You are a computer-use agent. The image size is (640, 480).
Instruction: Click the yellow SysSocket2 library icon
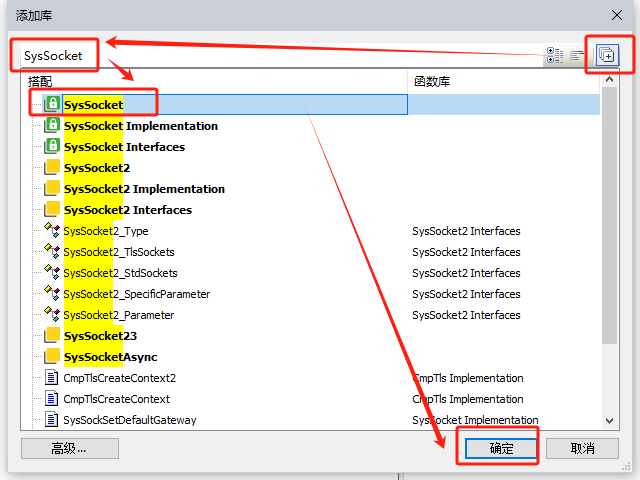pyautogui.click(x=53, y=168)
